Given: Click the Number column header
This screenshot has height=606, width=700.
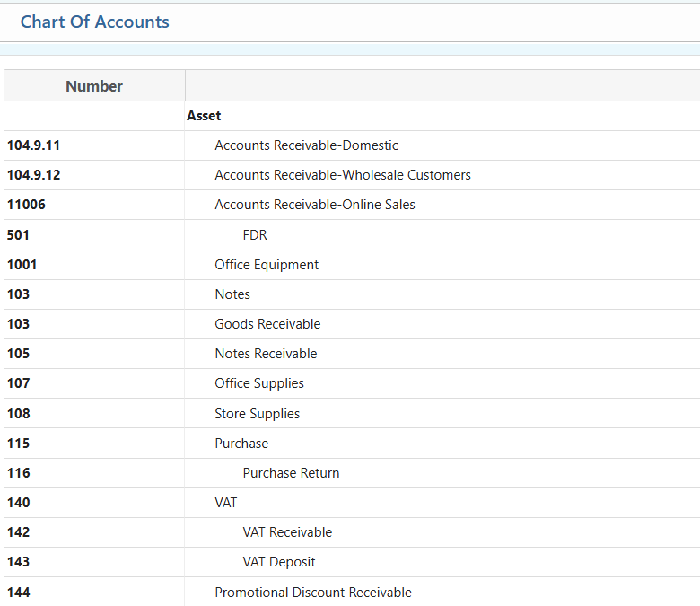Looking at the screenshot, I should (x=94, y=86).
